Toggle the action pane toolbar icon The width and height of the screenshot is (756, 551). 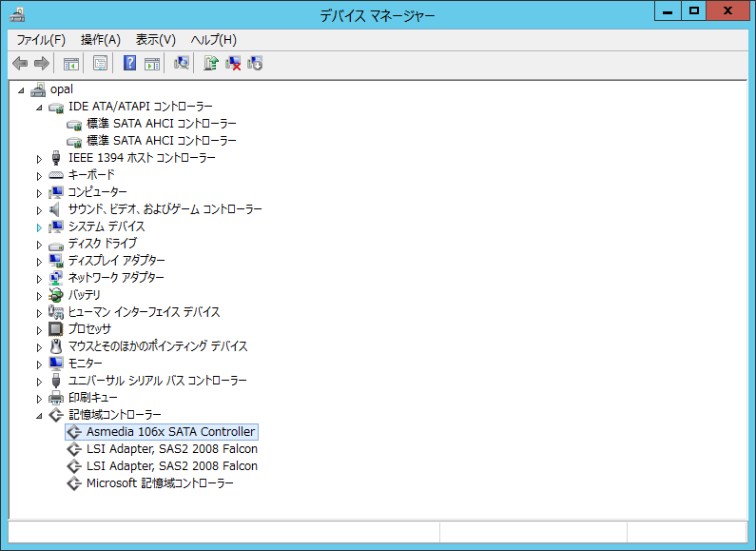tap(152, 63)
